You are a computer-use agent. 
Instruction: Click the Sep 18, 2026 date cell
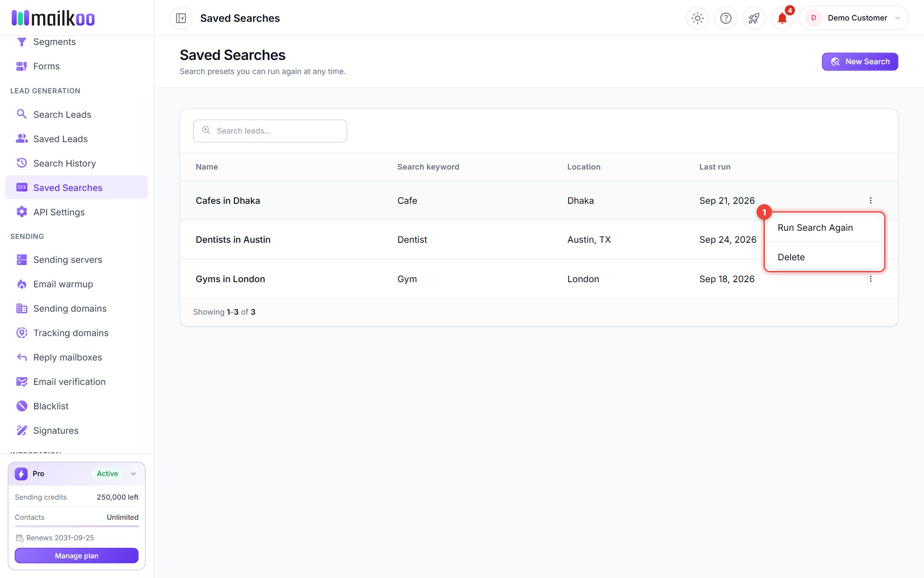tap(727, 279)
